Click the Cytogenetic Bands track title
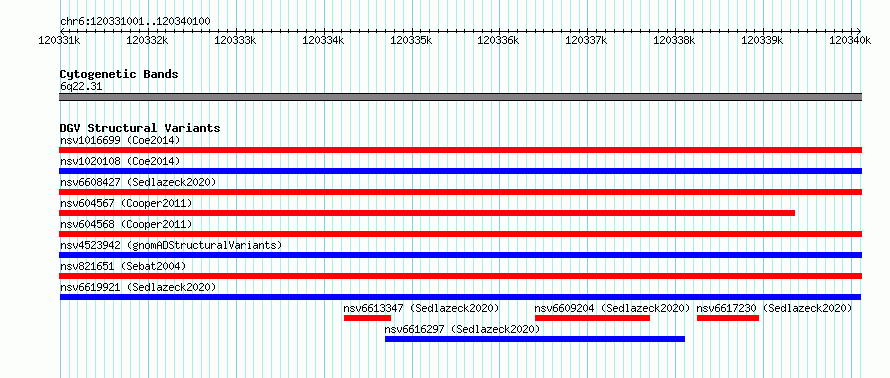 pyautogui.click(x=119, y=74)
